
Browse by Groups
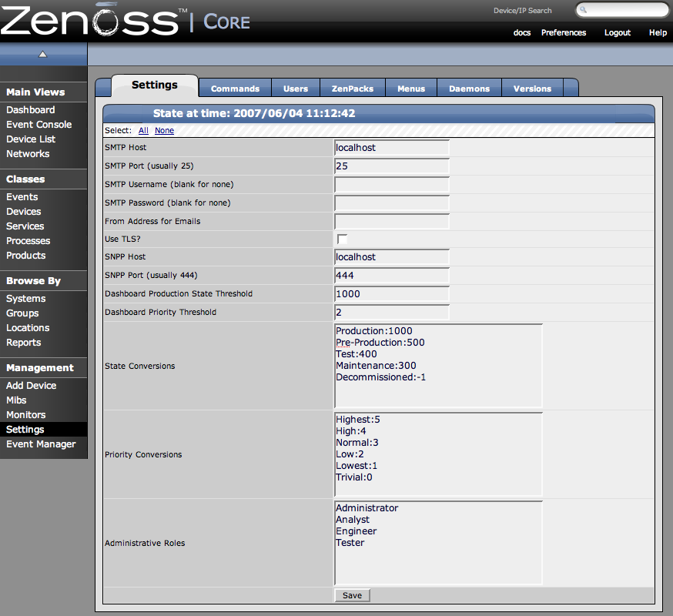click(22, 313)
